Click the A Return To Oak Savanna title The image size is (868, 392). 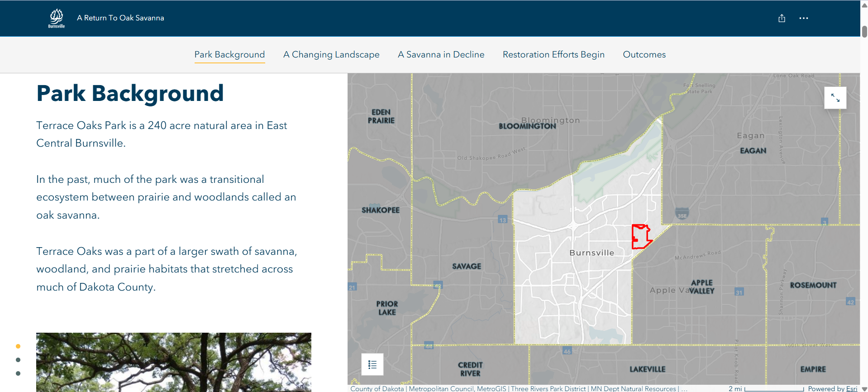(120, 18)
